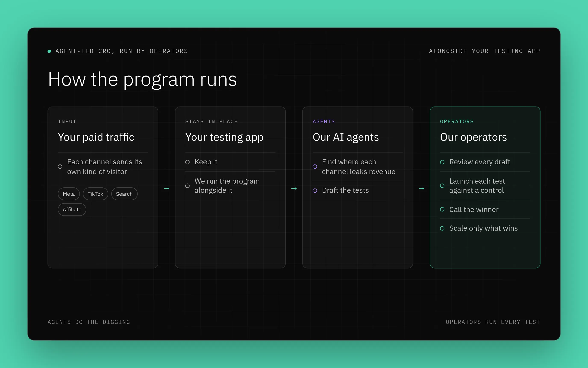Screen dimensions: 588x368
Task: Click 'Scale only what wins' list item
Action: 483,228
